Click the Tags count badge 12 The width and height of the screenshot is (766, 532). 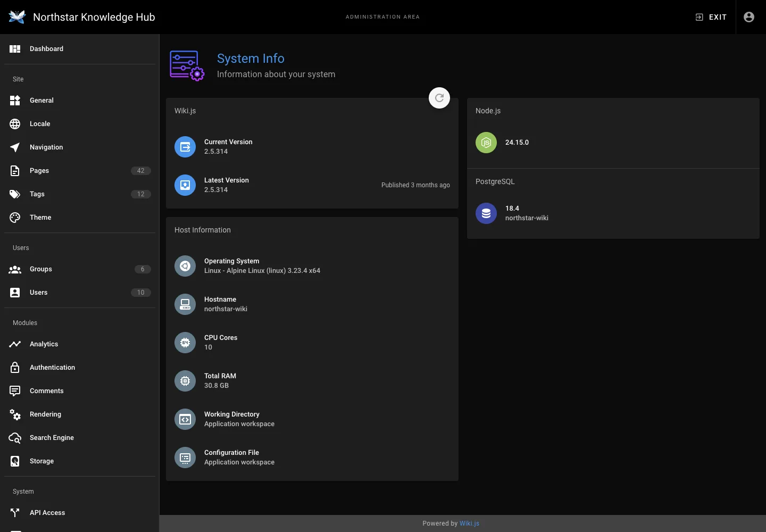tap(141, 194)
